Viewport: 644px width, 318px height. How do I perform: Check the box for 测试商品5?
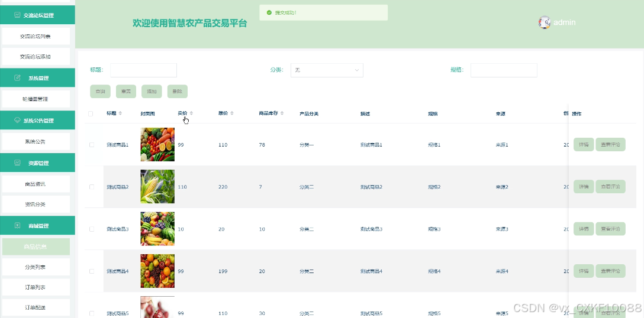[92, 313]
